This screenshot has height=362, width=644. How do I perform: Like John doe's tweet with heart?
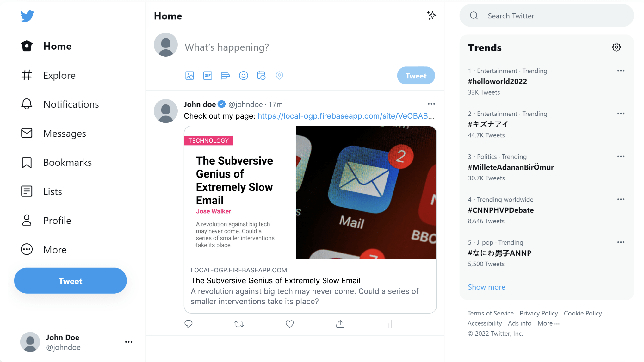(290, 324)
